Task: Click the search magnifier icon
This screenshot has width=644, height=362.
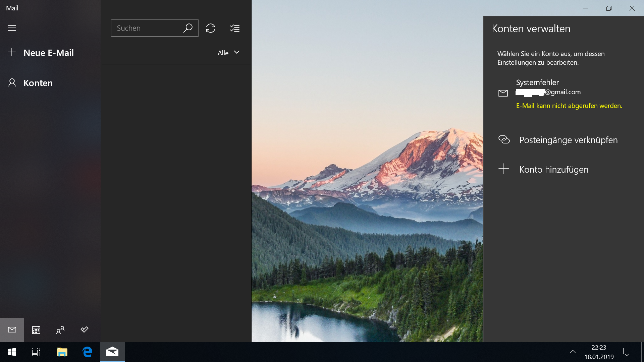Action: [x=188, y=28]
